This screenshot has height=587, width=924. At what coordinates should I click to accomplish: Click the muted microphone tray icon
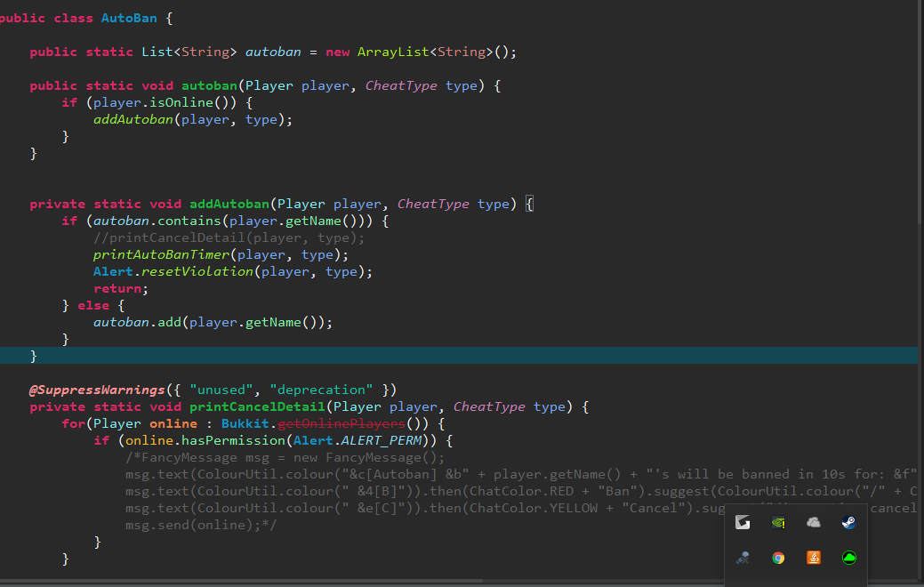click(x=743, y=558)
